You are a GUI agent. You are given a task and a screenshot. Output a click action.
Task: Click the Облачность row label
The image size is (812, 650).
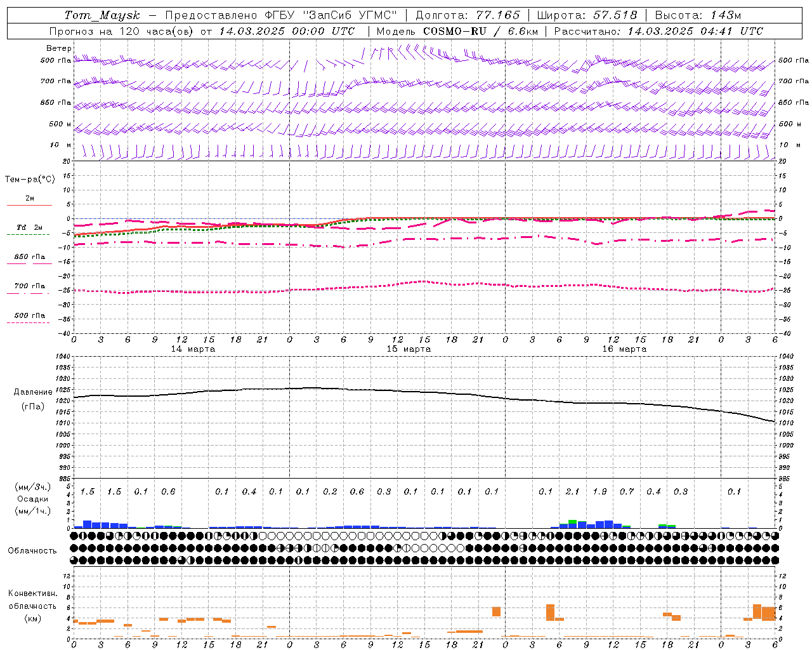[32, 551]
